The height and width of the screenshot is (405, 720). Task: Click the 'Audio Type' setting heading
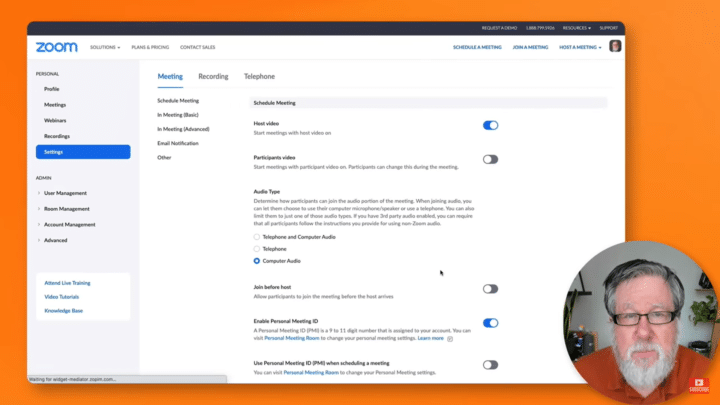click(x=267, y=191)
